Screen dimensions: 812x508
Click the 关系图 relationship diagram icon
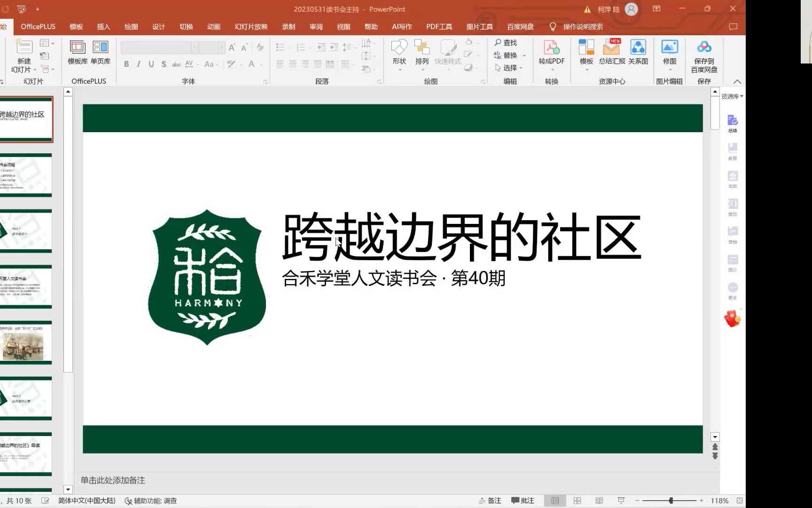(638, 52)
